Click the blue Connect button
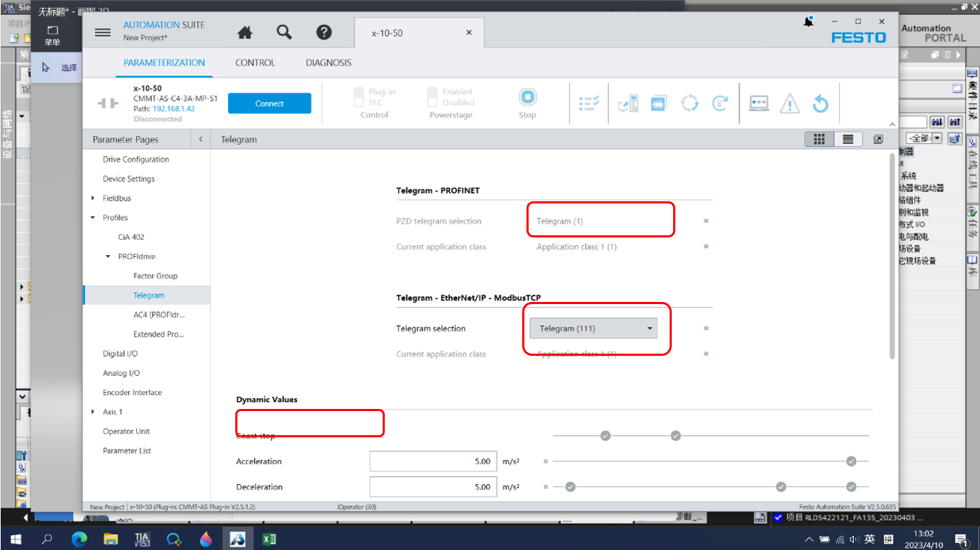Screen dimensions: 980x550 coord(269,103)
